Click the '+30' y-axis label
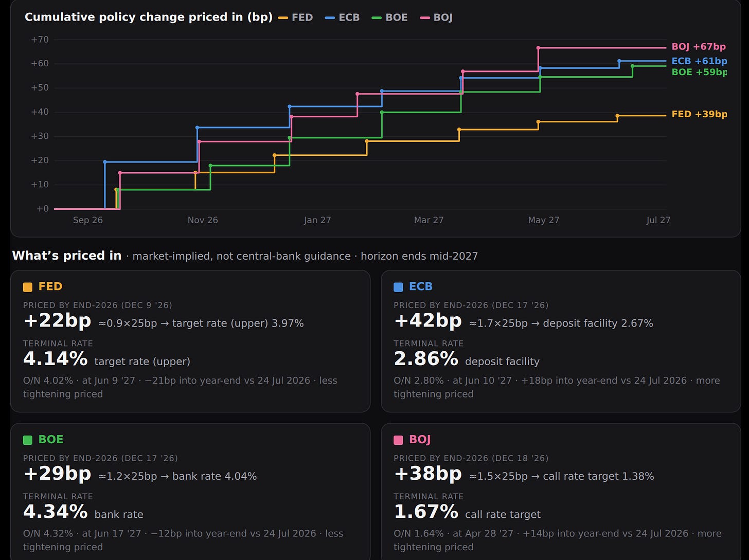The height and width of the screenshot is (560, 749). click(40, 136)
